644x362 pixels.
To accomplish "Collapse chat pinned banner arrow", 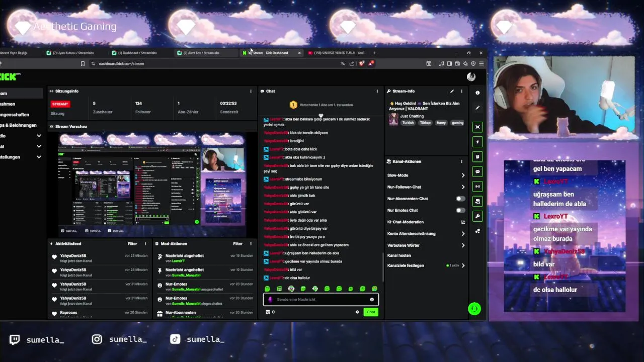I will [321, 115].
